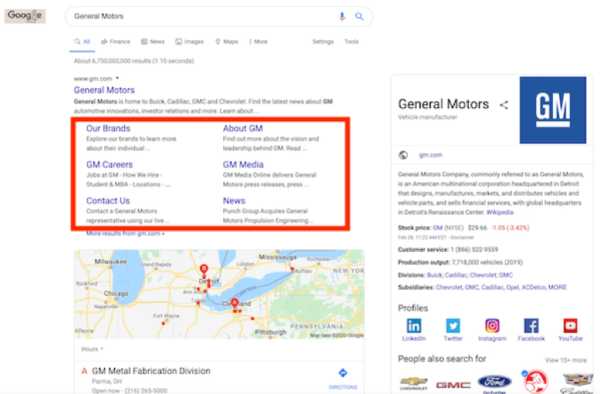Open the Our Brands sitelink

108,129
